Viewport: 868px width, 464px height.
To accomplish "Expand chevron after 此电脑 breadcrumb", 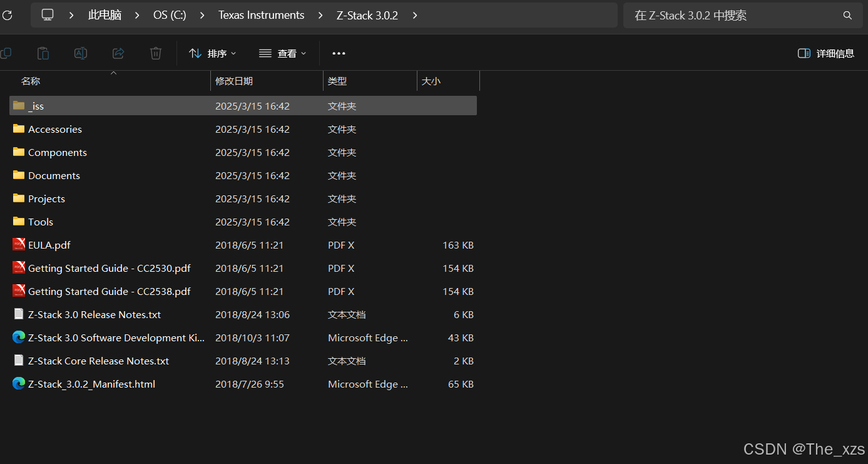I will click(x=137, y=15).
